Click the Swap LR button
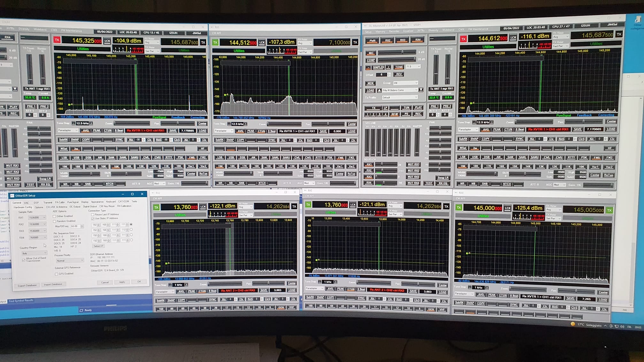Image resolution: width=644 pixels, height=362 pixels. click(x=443, y=177)
